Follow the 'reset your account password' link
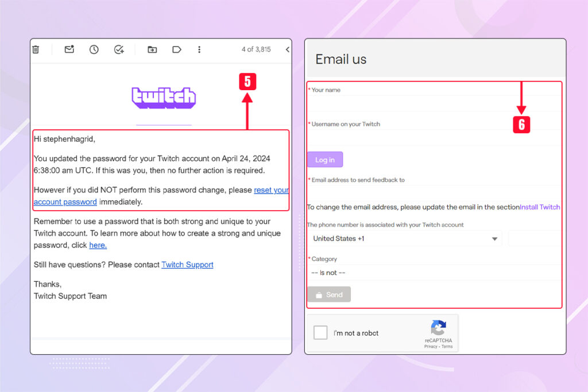 [x=270, y=190]
